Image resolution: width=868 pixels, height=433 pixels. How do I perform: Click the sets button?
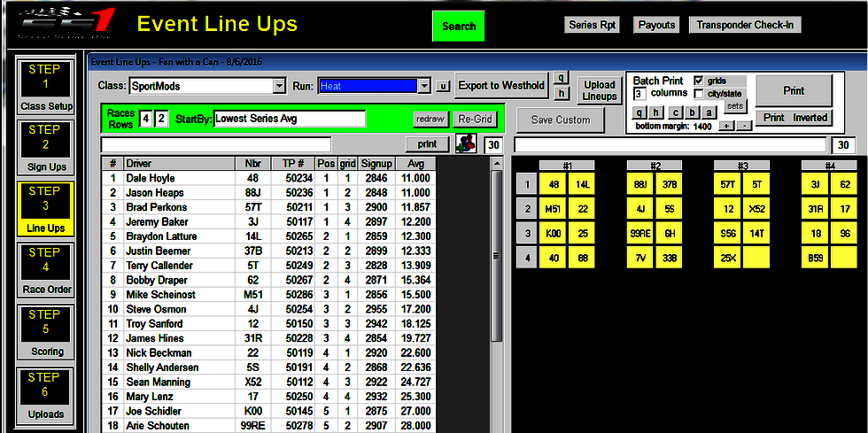tap(735, 105)
